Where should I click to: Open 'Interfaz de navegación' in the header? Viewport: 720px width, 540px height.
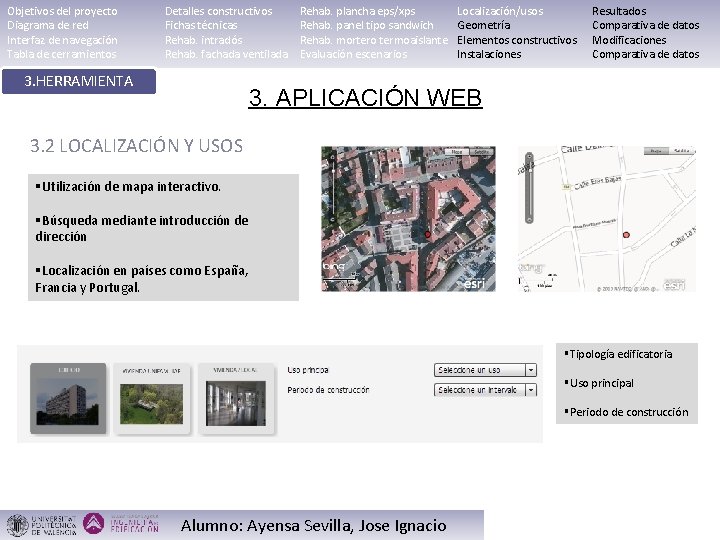click(x=62, y=40)
